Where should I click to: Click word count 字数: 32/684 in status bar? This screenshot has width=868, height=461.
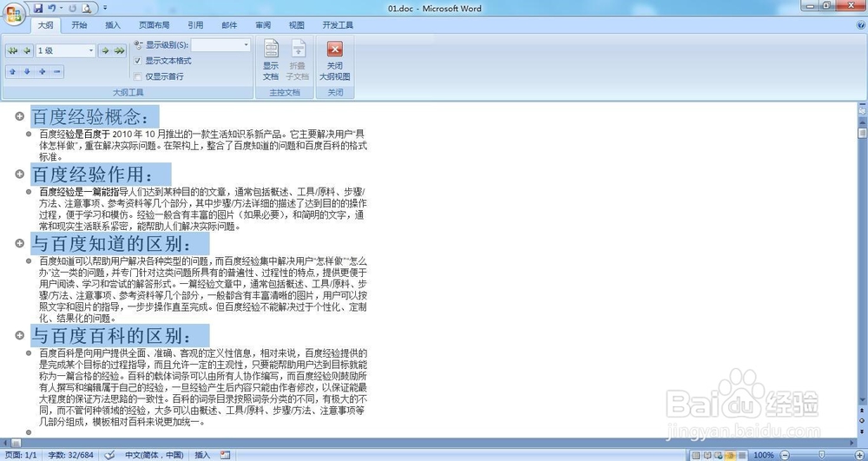click(x=71, y=455)
